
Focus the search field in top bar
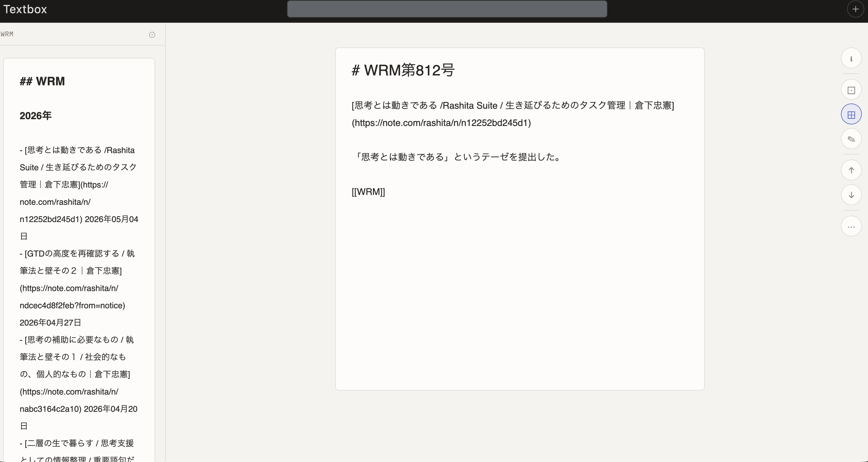[x=447, y=9]
